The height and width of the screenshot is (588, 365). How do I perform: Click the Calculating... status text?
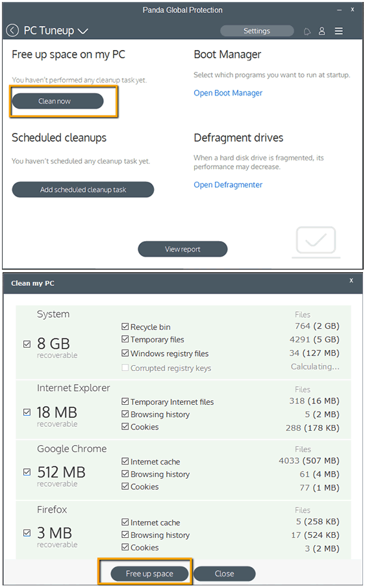315,366
